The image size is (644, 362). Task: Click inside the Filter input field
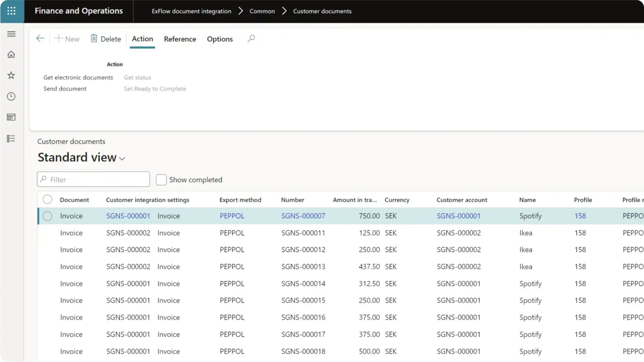pos(93,179)
